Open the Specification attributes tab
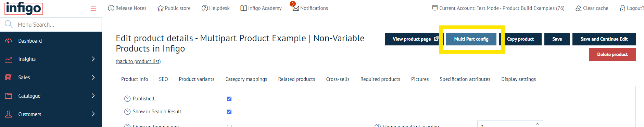This screenshot has height=127, width=644. point(465,79)
